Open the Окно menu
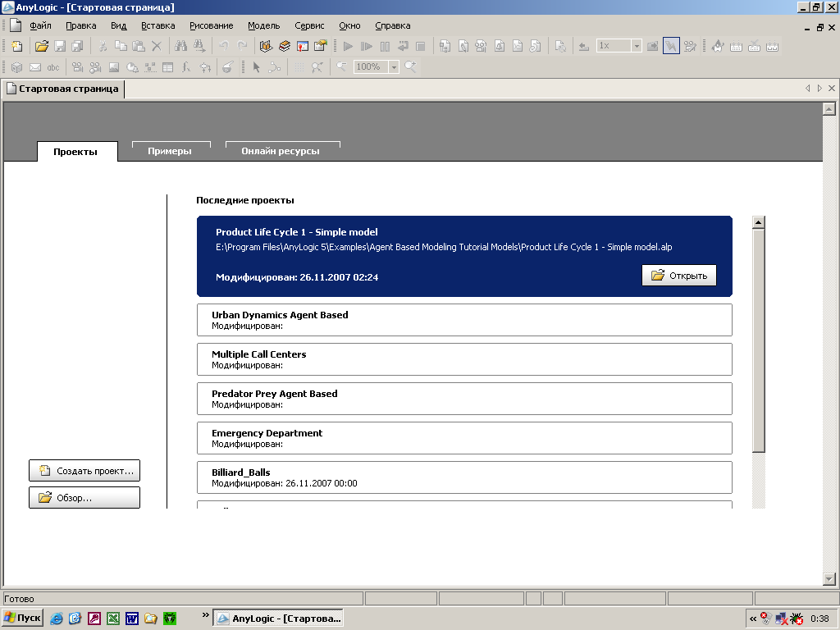This screenshot has width=840, height=630. pos(349,25)
